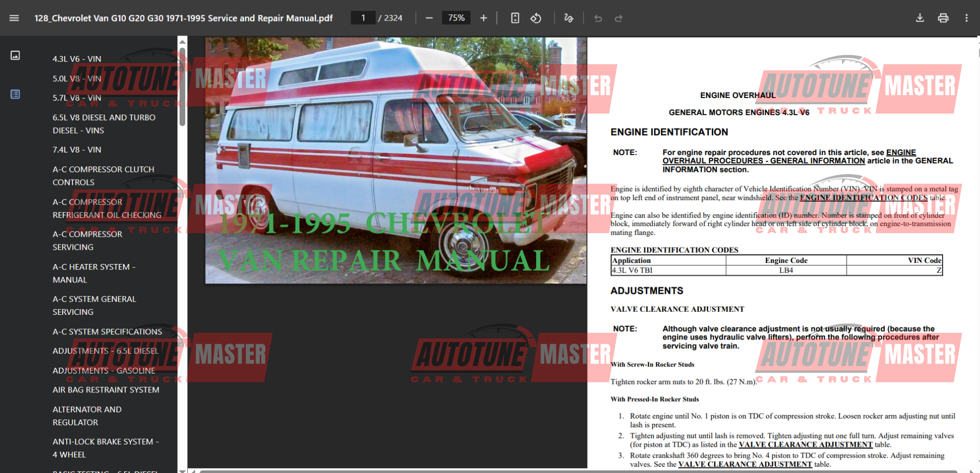This screenshot has height=473, width=980.
Task: Click the outline panel scroll-up arrow
Action: click(182, 41)
